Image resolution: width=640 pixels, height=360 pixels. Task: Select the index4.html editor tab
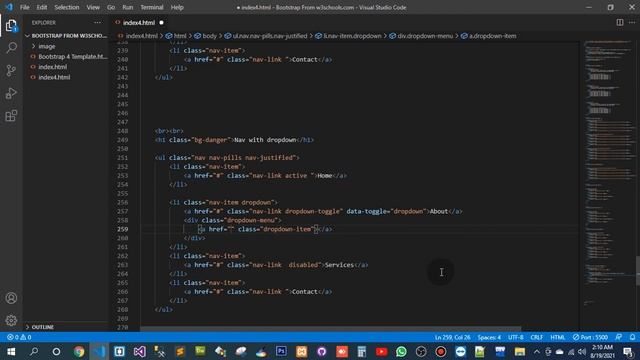point(139,22)
